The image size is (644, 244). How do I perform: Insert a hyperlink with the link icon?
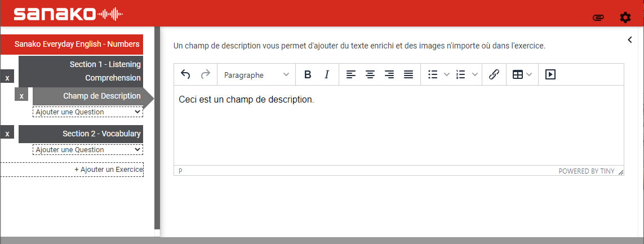tap(494, 74)
